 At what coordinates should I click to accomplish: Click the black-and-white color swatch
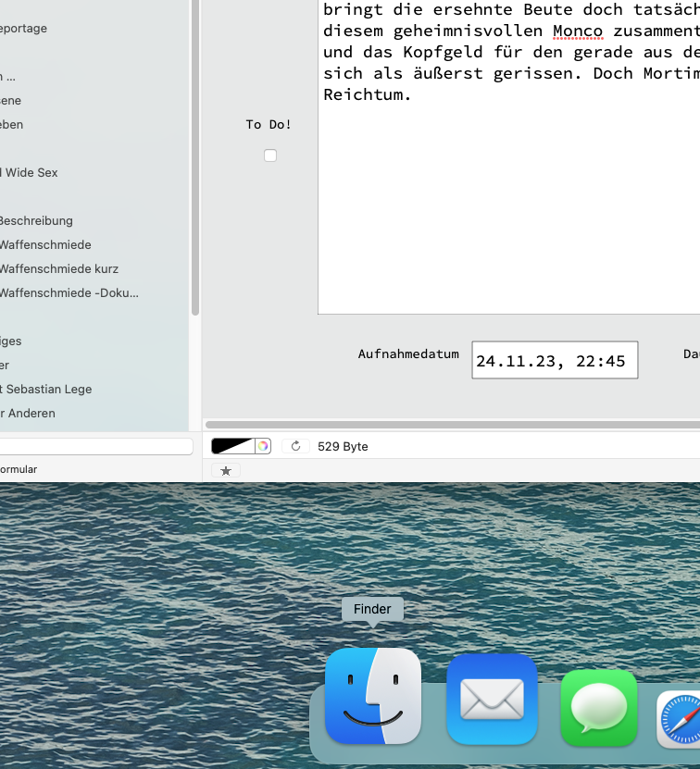point(233,446)
